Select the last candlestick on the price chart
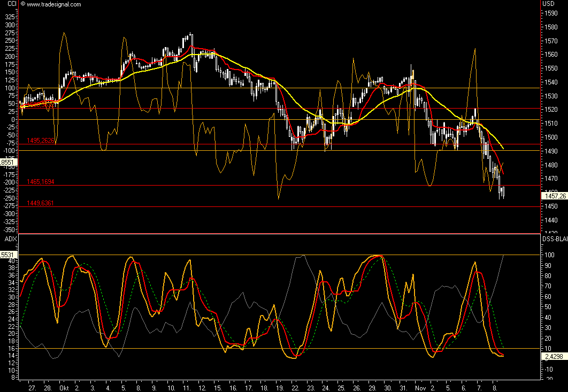Viewport: 568px width, 392px height. (x=503, y=192)
